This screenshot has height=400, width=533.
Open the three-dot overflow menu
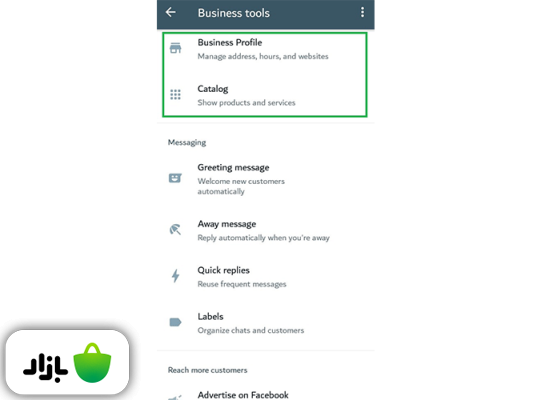[x=362, y=13]
